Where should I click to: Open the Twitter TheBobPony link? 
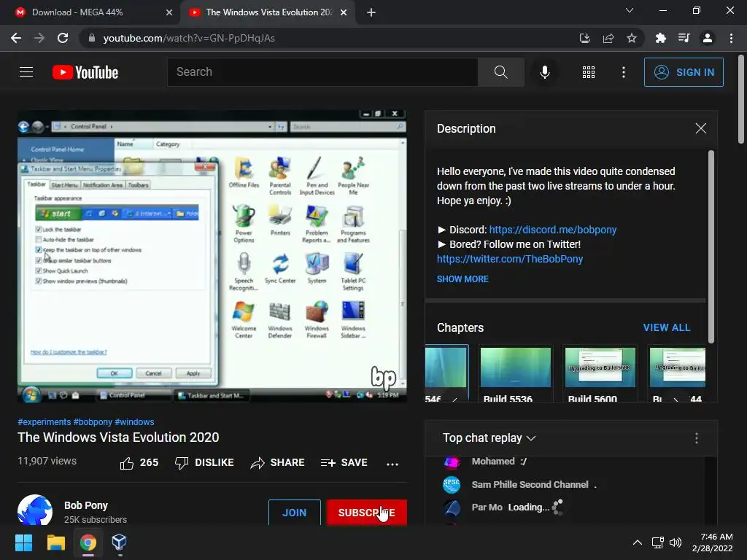coord(510,259)
